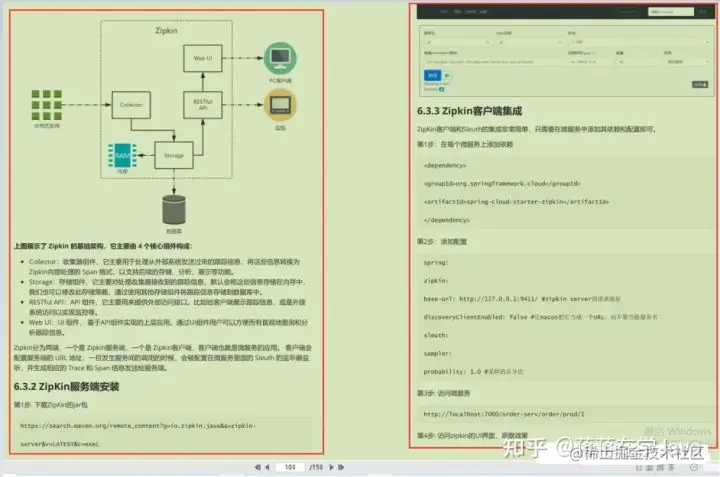This screenshot has width=720, height=477.
Task: Click the Collector box in the diagram
Action: coord(131,105)
